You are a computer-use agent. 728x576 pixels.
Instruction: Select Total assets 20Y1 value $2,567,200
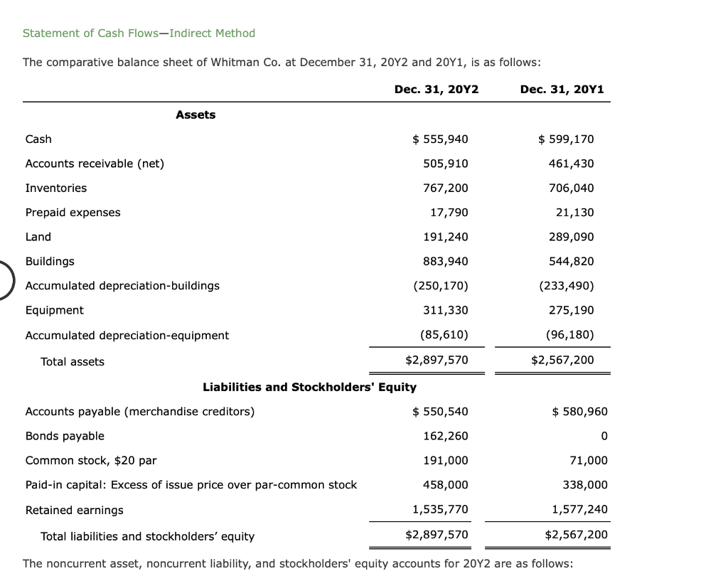tap(563, 360)
